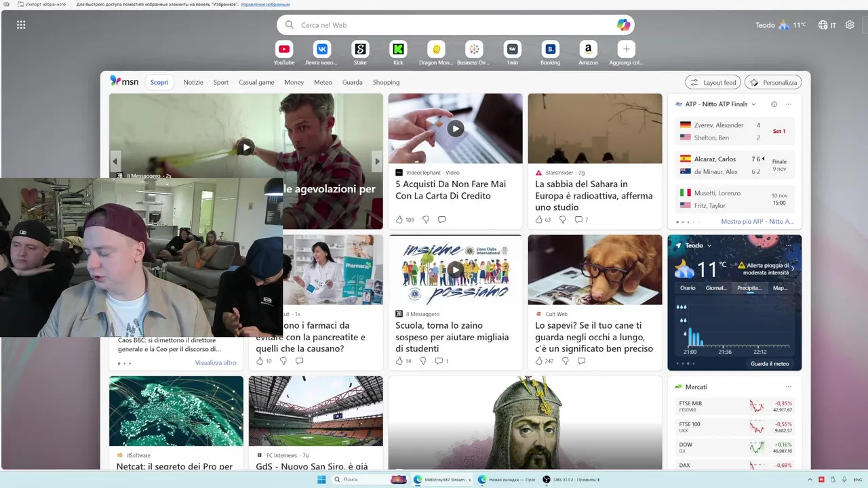Open the 1win shortcut tile
Viewport: 868px width, 488px height.
click(512, 49)
